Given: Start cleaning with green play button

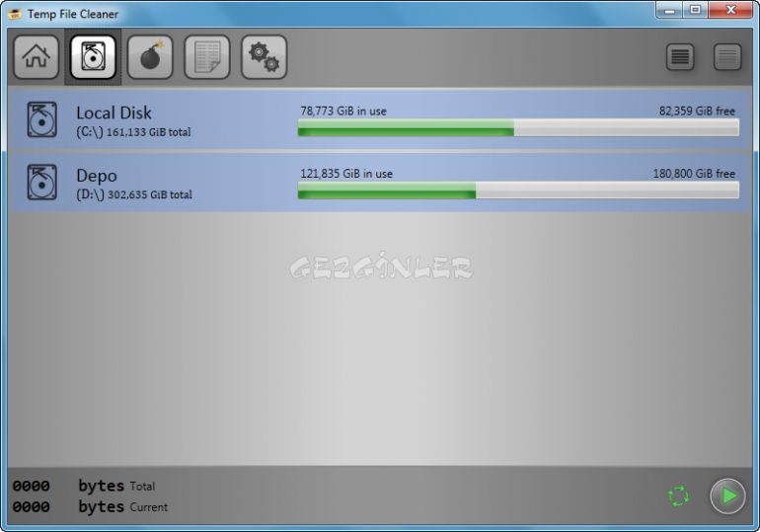Looking at the screenshot, I should coord(727,496).
